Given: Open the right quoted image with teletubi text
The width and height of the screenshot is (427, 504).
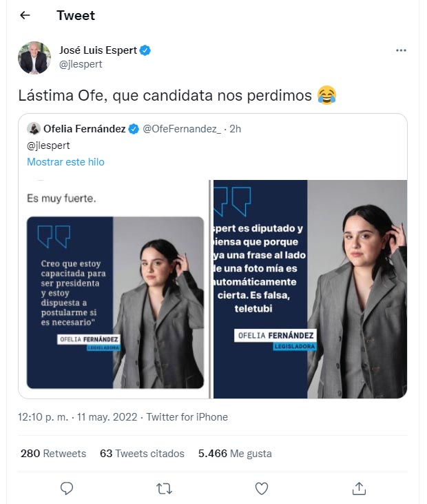Looking at the screenshot, I should 310,289.
